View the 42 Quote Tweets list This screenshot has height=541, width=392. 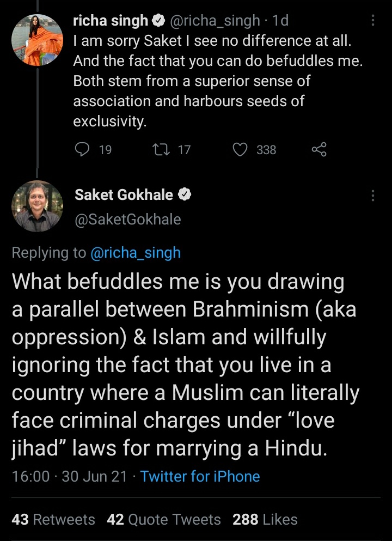[x=163, y=519]
